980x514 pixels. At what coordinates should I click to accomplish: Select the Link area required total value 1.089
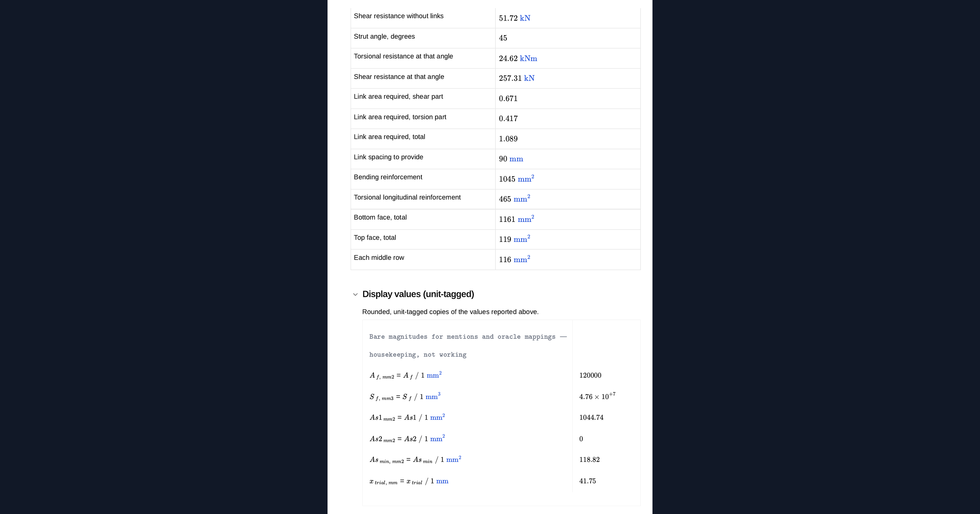tap(508, 139)
